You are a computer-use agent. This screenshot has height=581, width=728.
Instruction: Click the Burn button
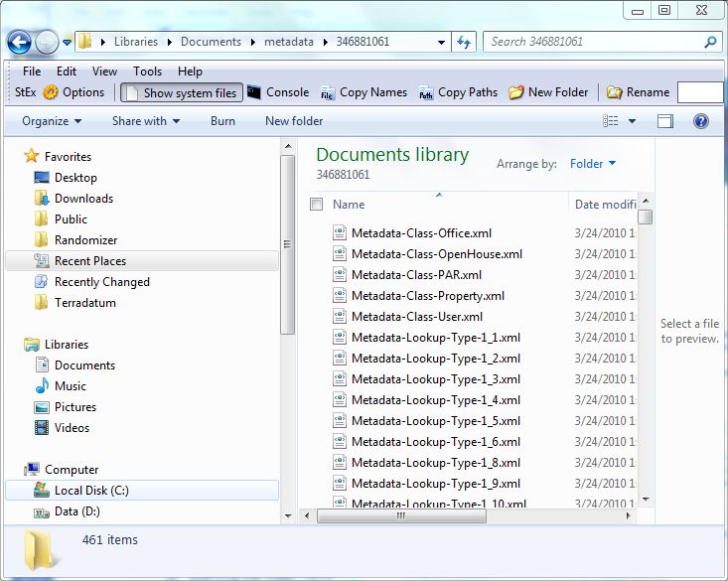pyautogui.click(x=222, y=121)
